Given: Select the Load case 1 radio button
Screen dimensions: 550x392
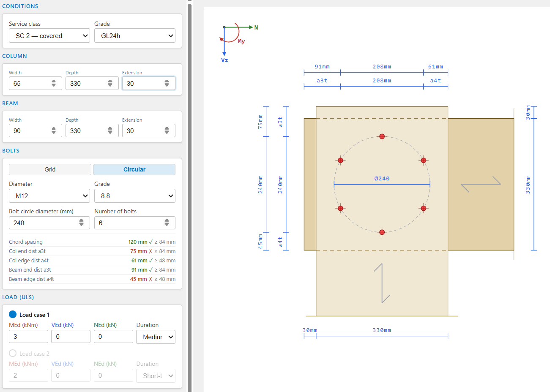Looking at the screenshot, I should click(13, 314).
